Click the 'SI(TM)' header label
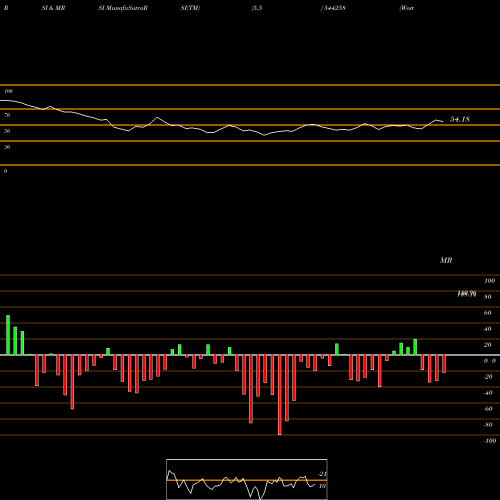Image resolution: width=500 pixels, height=500 pixels. pyautogui.click(x=190, y=8)
